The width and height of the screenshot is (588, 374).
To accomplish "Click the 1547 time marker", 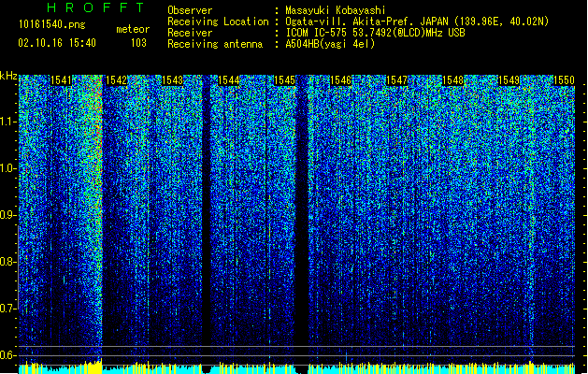I will pos(396,80).
